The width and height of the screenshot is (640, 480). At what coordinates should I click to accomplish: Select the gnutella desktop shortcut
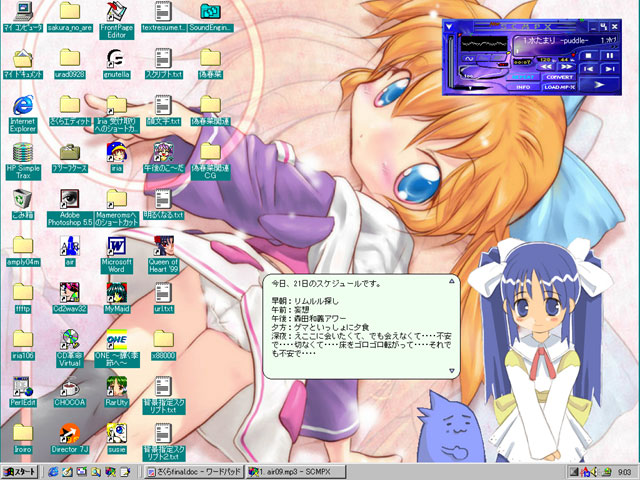click(117, 64)
